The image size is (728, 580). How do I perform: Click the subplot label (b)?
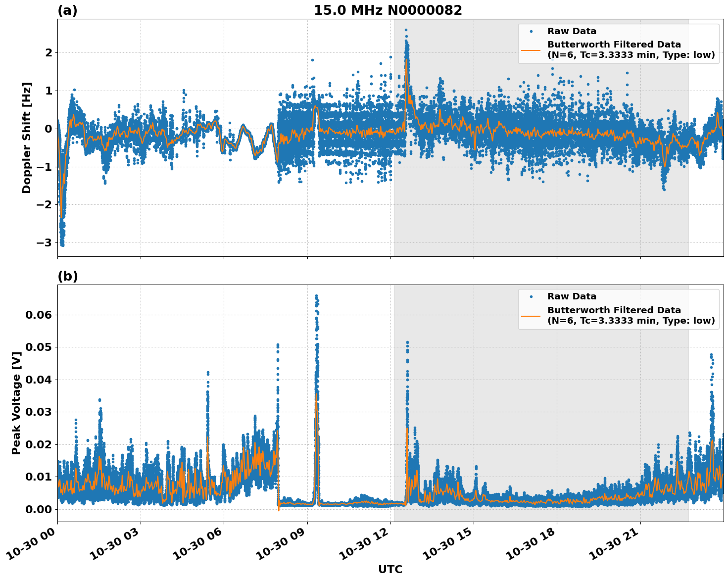pyautogui.click(x=68, y=276)
